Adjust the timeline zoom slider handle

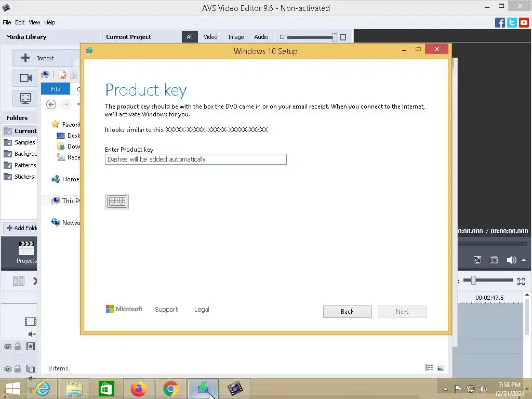click(473, 280)
